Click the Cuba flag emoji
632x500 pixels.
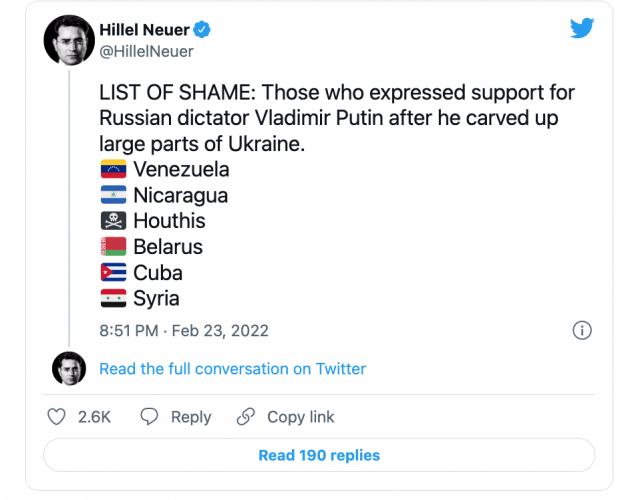(113, 273)
